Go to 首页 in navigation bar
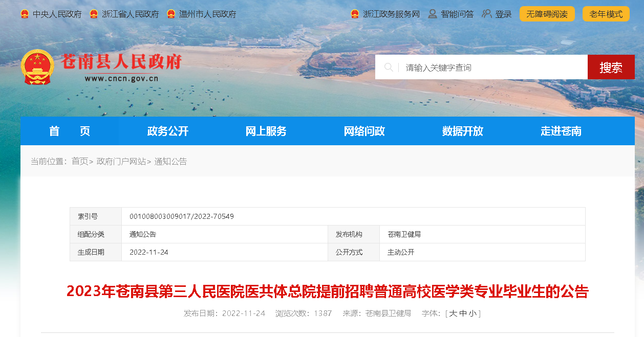The image size is (644, 337). [70, 131]
